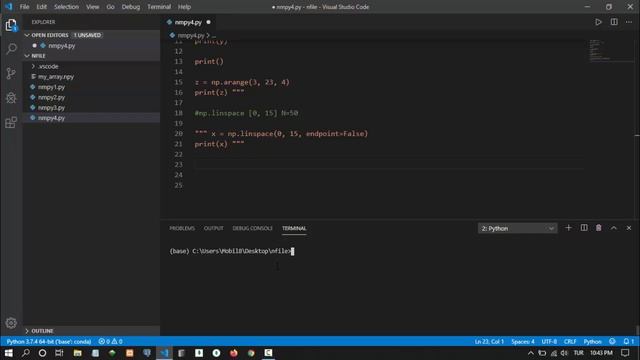The height and width of the screenshot is (360, 640).
Task: Click the Visual Studio Code taskbar icon
Action: (164, 353)
